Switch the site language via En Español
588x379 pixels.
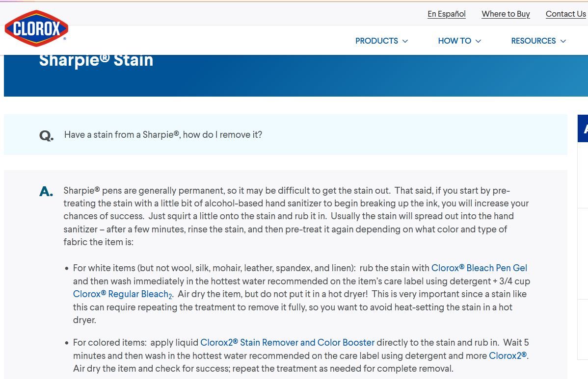click(446, 14)
